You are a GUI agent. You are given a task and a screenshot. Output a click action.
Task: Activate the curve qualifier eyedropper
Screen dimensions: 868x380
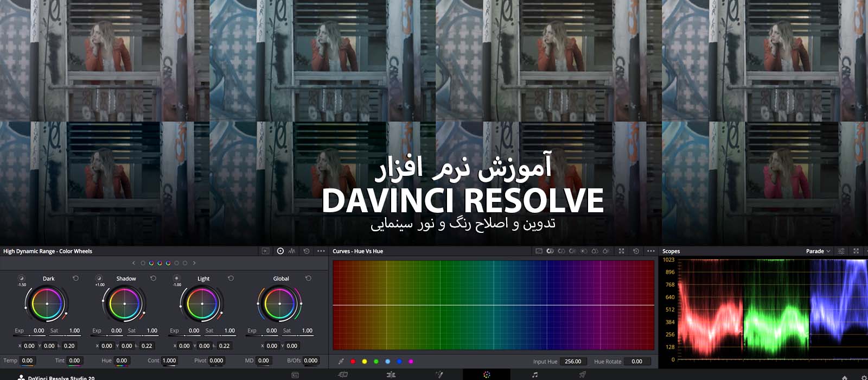(x=341, y=361)
